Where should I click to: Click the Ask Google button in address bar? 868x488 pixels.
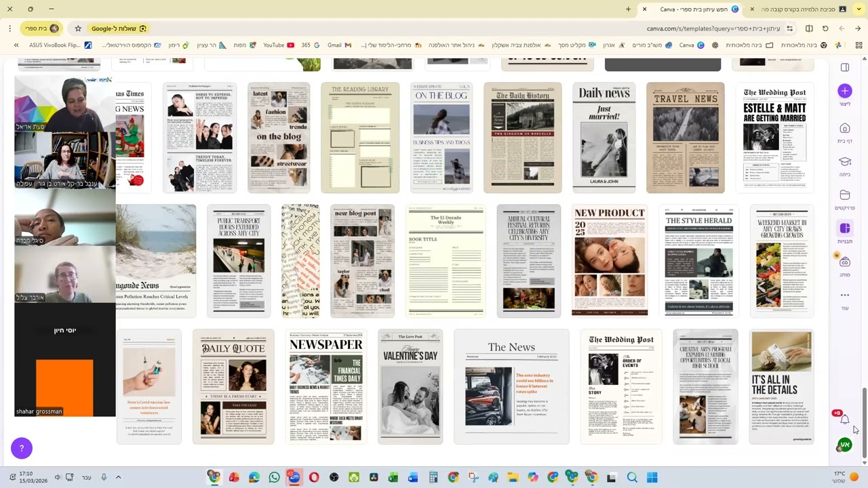pyautogui.click(x=119, y=28)
